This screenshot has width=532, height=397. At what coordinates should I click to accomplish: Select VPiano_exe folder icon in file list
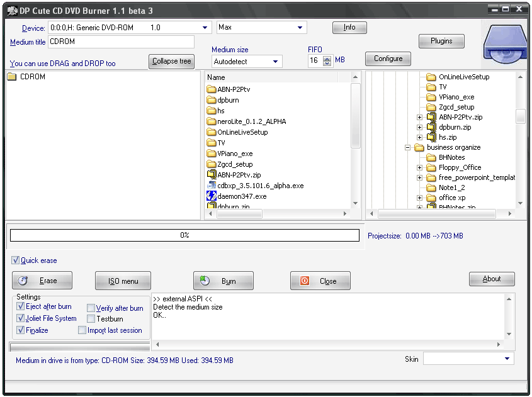[212, 154]
